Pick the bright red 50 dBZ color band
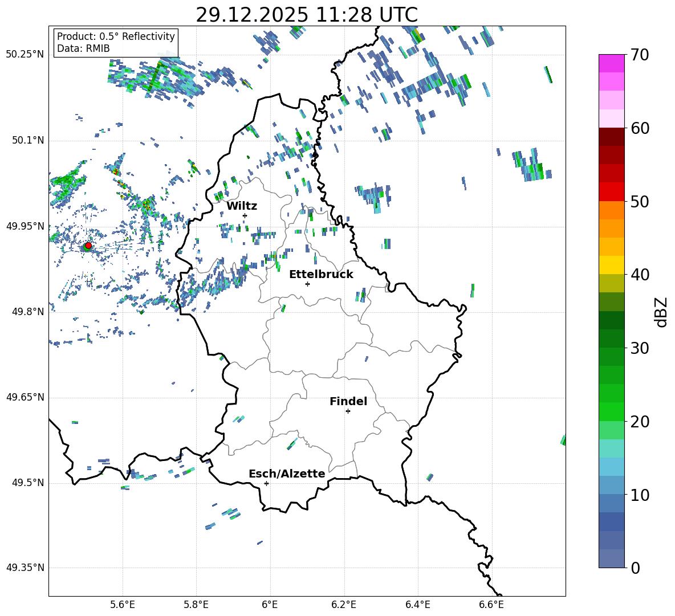675x616 pixels. click(x=612, y=191)
